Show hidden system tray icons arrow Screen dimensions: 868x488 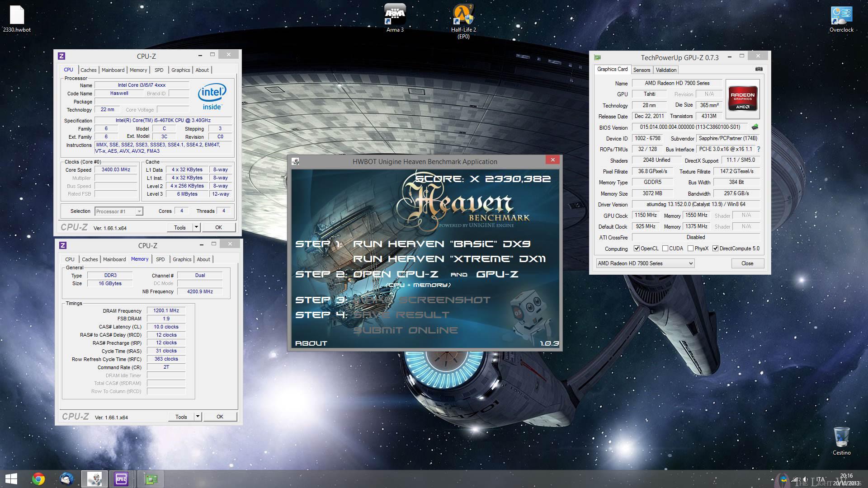coord(772,479)
